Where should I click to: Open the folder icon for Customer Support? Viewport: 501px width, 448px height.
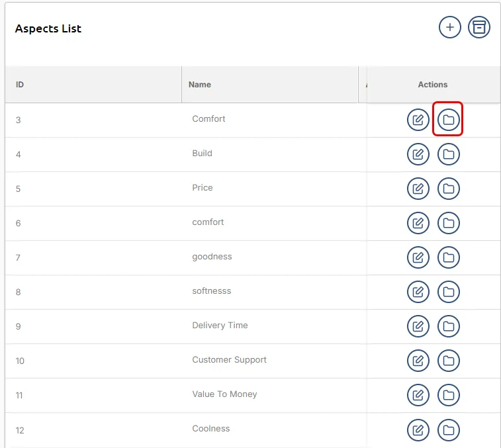[448, 361]
